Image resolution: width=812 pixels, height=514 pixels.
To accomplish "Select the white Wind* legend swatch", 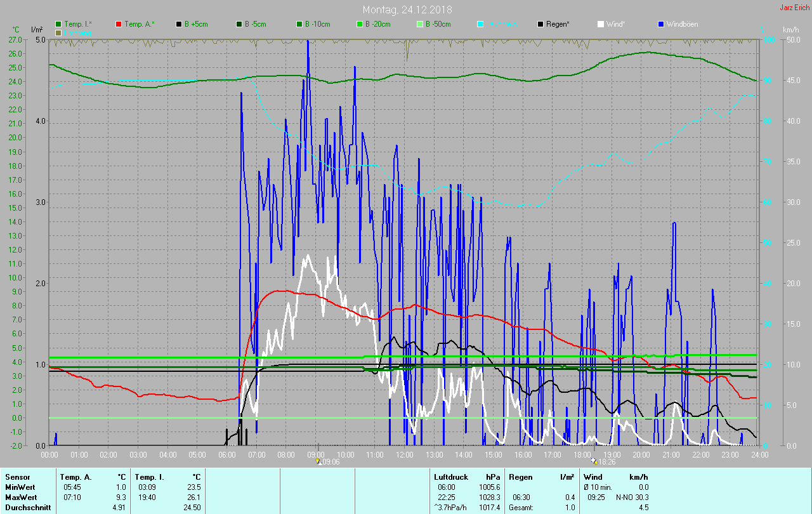I will (x=601, y=24).
